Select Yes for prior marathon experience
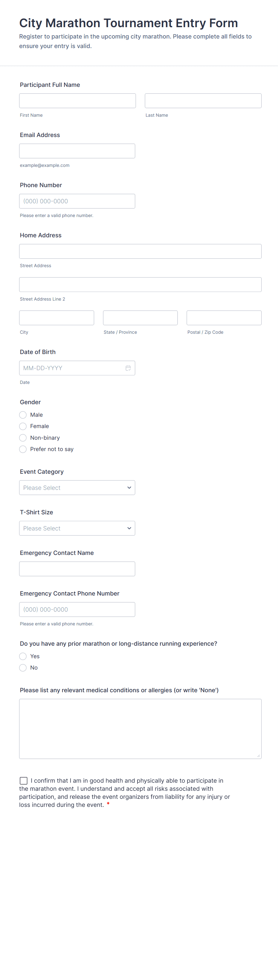 23,656
